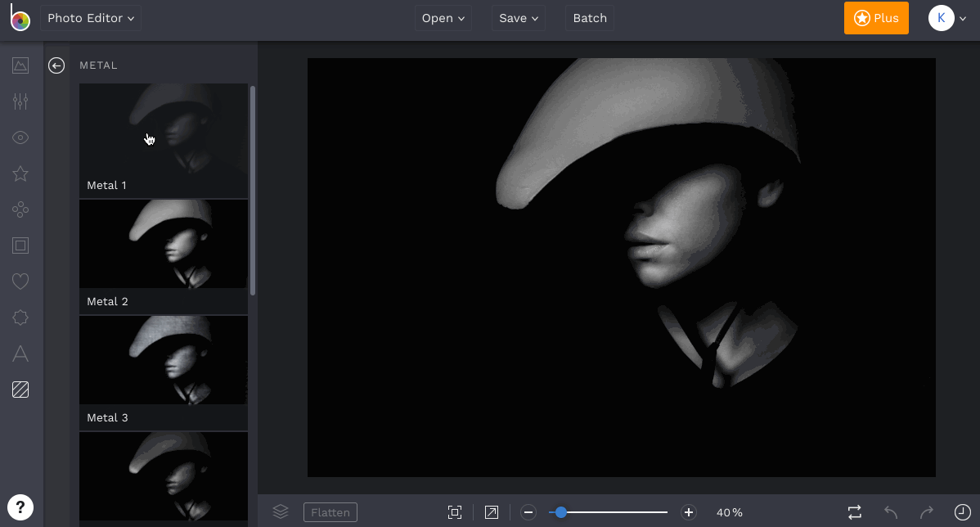
Task: Open the help question mark button
Action: point(20,507)
